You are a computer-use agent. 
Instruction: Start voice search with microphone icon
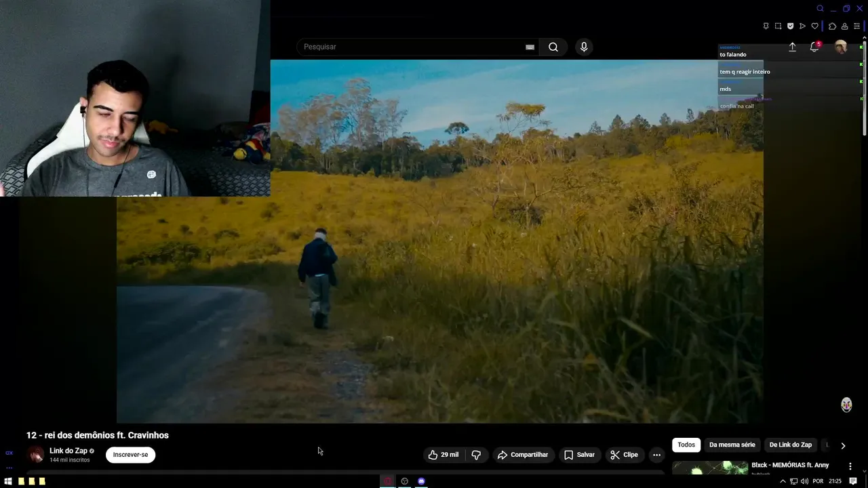click(584, 47)
